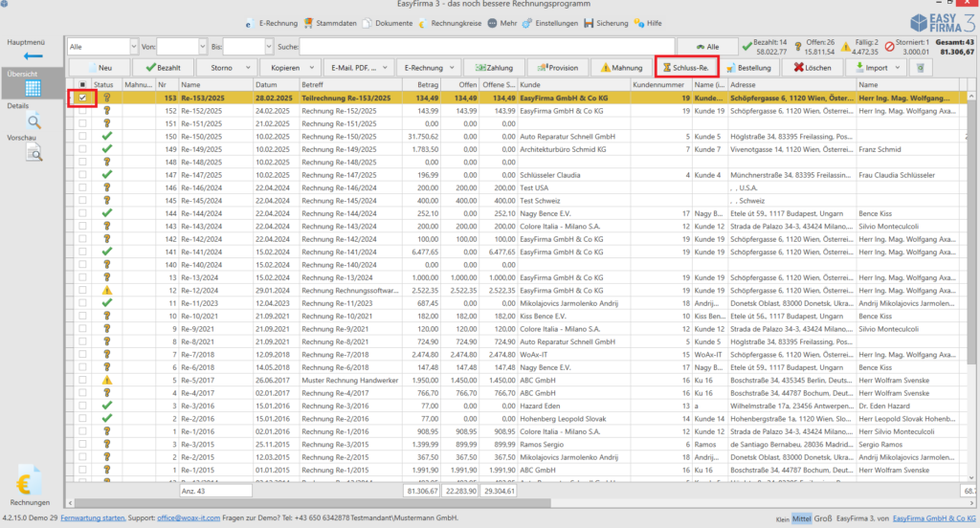Click the EasyFirma 3 logo
This screenshot has height=528, width=980.
coord(942,23)
